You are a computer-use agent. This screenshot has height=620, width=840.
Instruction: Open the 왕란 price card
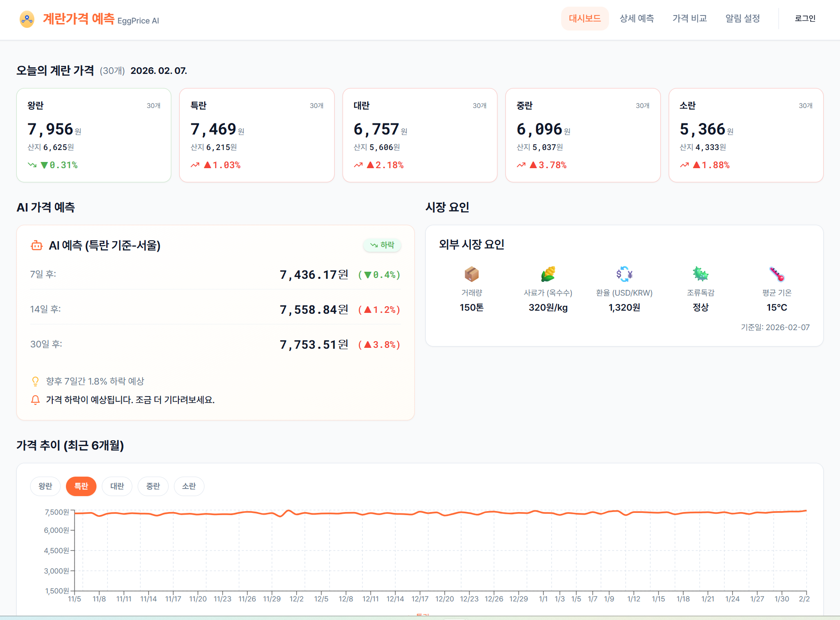pos(94,135)
